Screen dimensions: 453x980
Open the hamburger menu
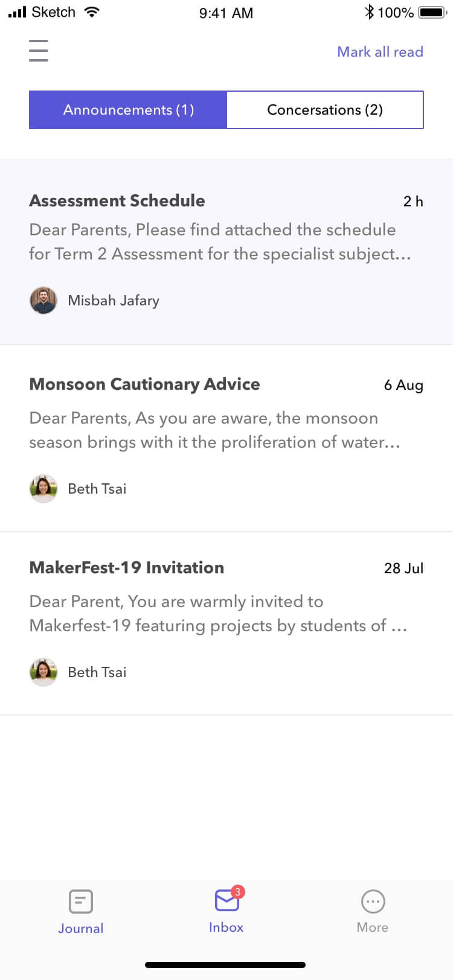[x=39, y=50]
